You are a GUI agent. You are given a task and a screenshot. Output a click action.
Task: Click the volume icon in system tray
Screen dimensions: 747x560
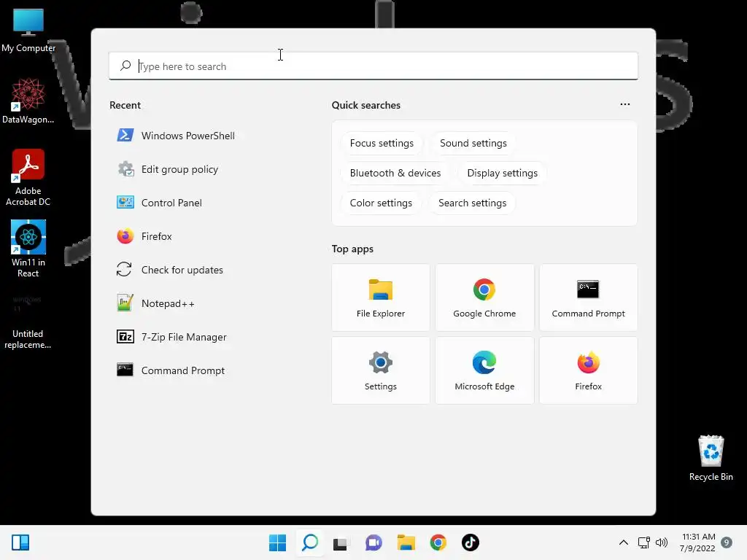662,542
